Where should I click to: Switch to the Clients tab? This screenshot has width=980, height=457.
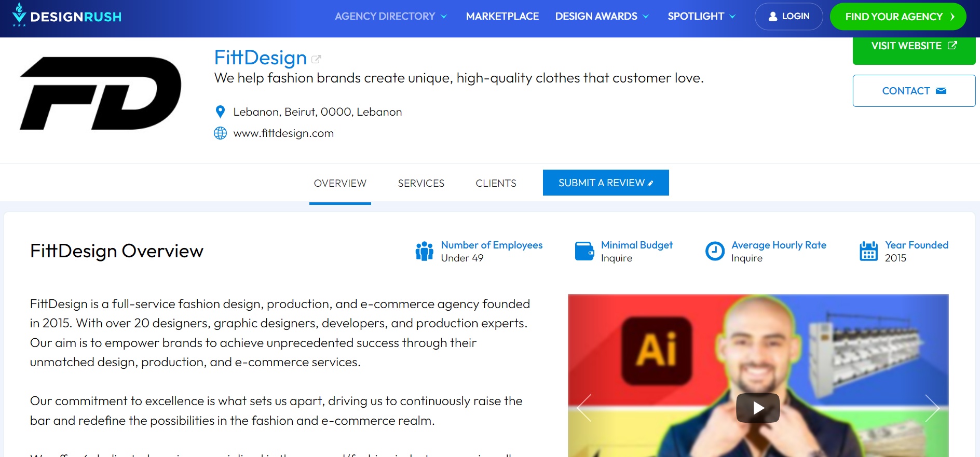(496, 183)
